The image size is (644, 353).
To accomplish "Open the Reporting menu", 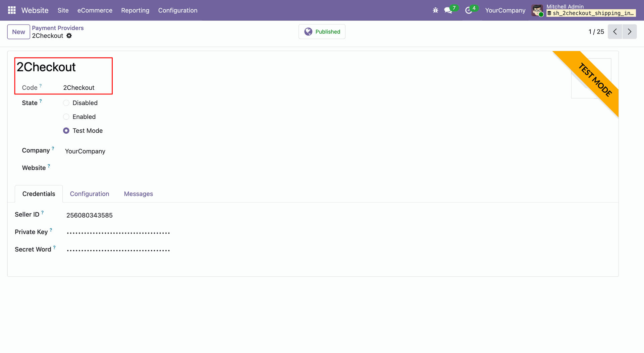I will click(x=135, y=10).
